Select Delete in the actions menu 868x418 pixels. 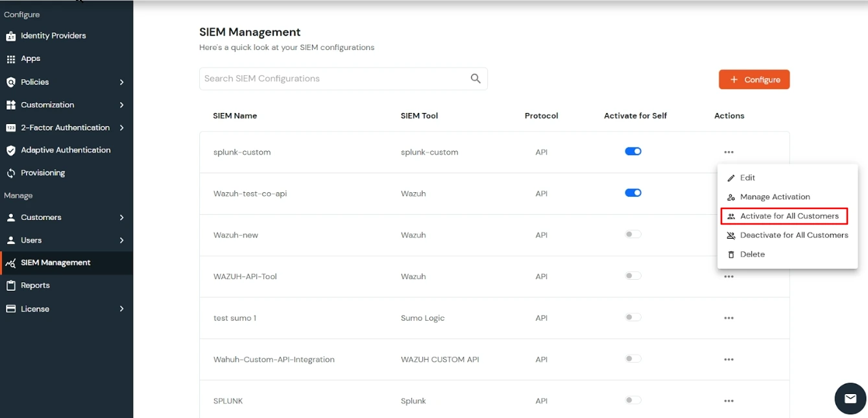pos(752,254)
